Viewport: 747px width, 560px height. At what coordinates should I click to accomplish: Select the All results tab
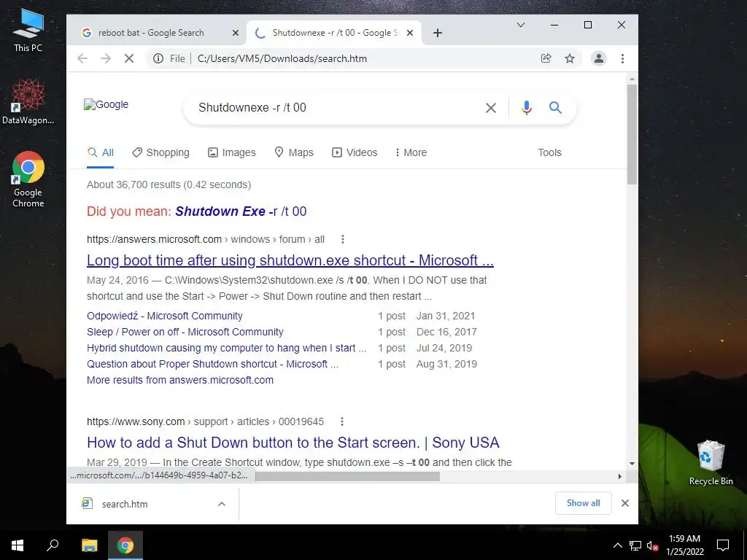(x=101, y=152)
